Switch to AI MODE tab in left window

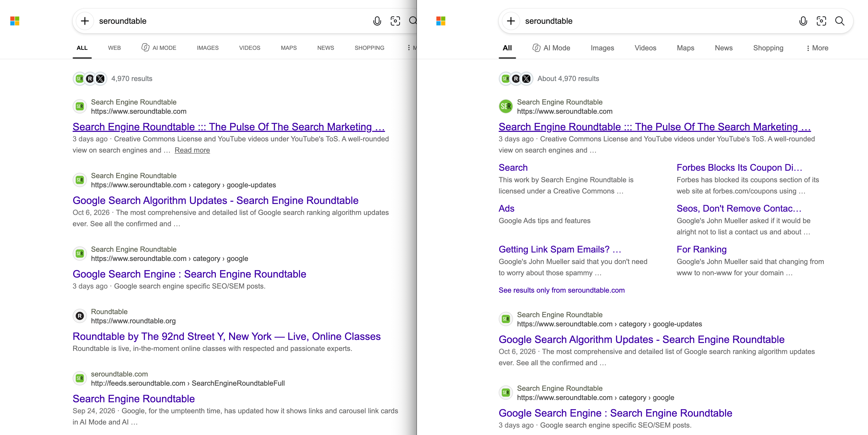(159, 48)
